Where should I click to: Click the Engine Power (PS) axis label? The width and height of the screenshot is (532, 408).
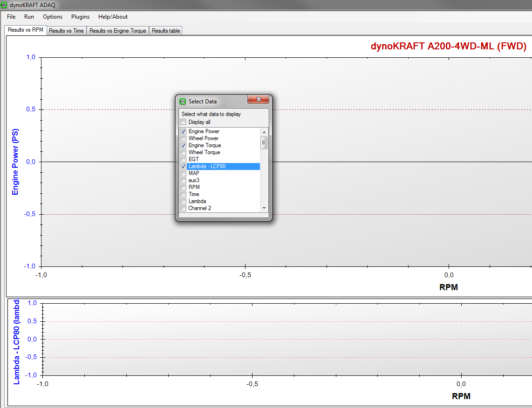pyautogui.click(x=15, y=162)
